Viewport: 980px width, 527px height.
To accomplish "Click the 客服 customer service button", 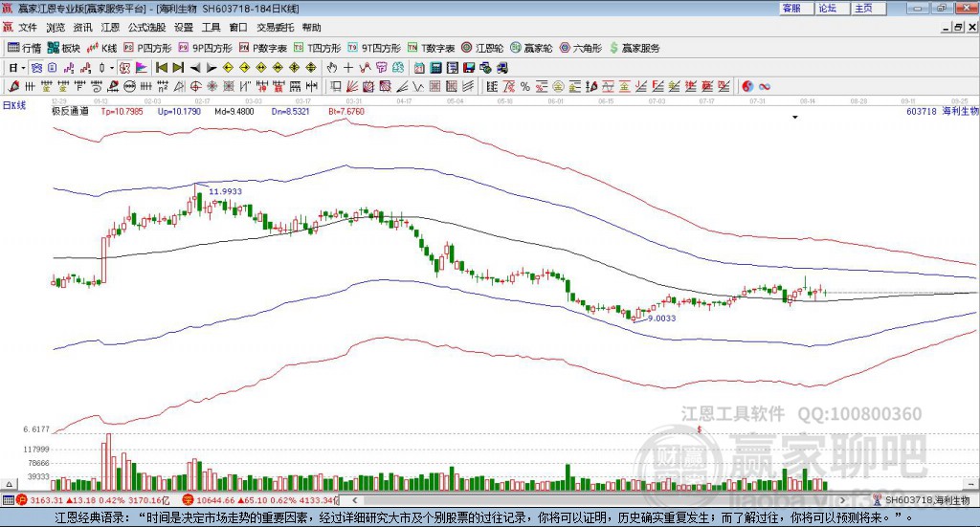I will coord(792,8).
